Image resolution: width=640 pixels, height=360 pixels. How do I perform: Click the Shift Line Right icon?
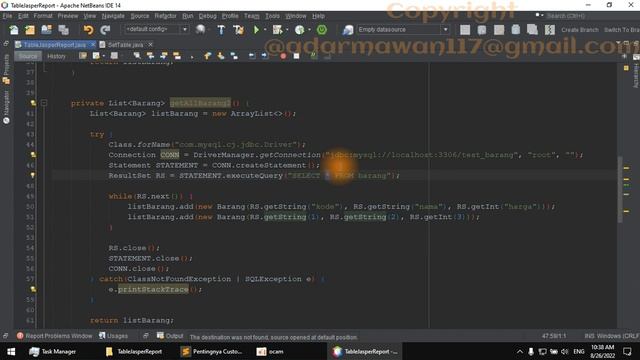[265, 56]
